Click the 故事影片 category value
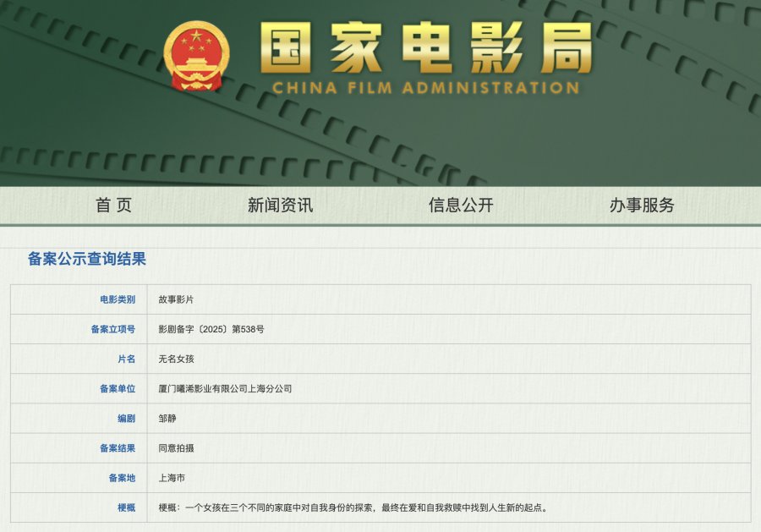 176,299
